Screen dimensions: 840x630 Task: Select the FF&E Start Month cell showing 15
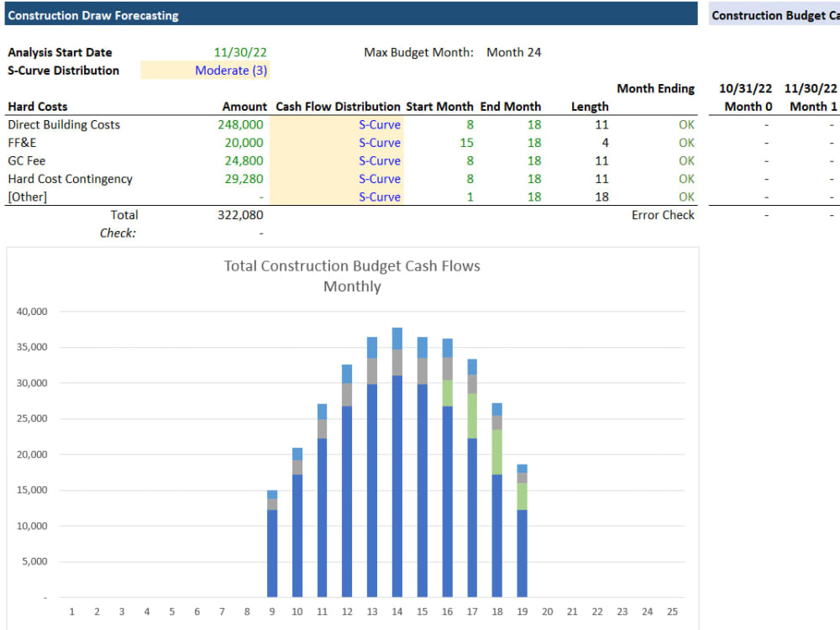pos(467,143)
